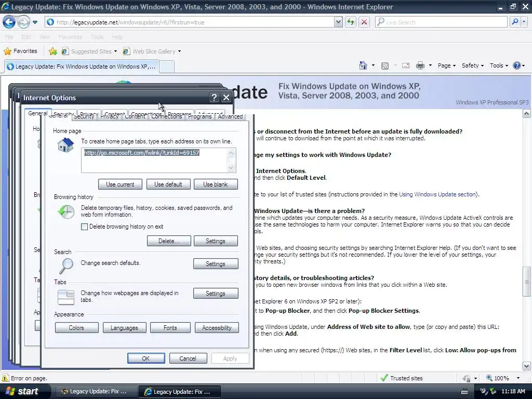
Task: Confirm Internet Options with OK
Action: pyautogui.click(x=146, y=358)
